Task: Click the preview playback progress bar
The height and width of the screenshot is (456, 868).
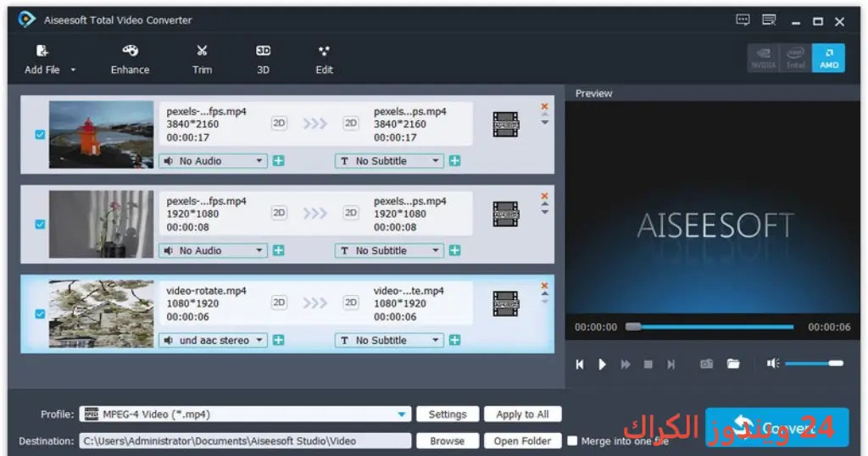Action: coord(709,327)
